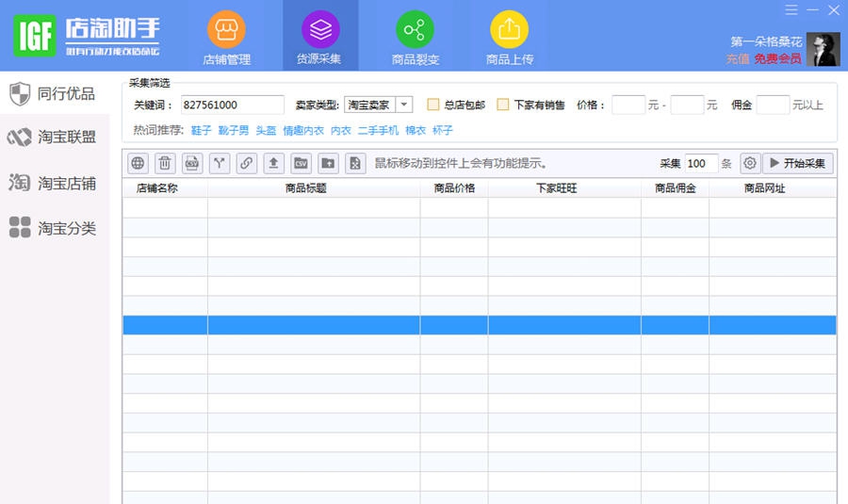Switch to the 货源采集 tab
Image resolution: width=848 pixels, height=504 pixels.
click(x=320, y=36)
